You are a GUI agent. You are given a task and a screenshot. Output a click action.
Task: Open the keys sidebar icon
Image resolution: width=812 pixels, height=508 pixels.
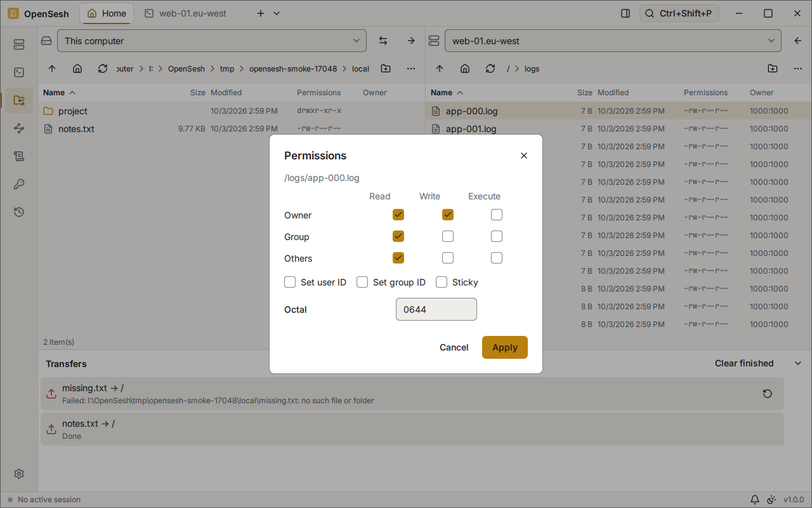pyautogui.click(x=19, y=184)
